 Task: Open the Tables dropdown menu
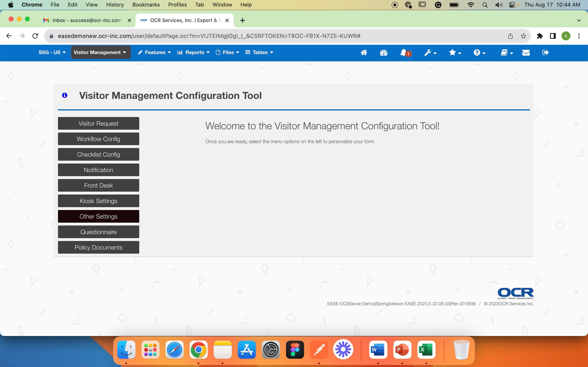coord(259,52)
